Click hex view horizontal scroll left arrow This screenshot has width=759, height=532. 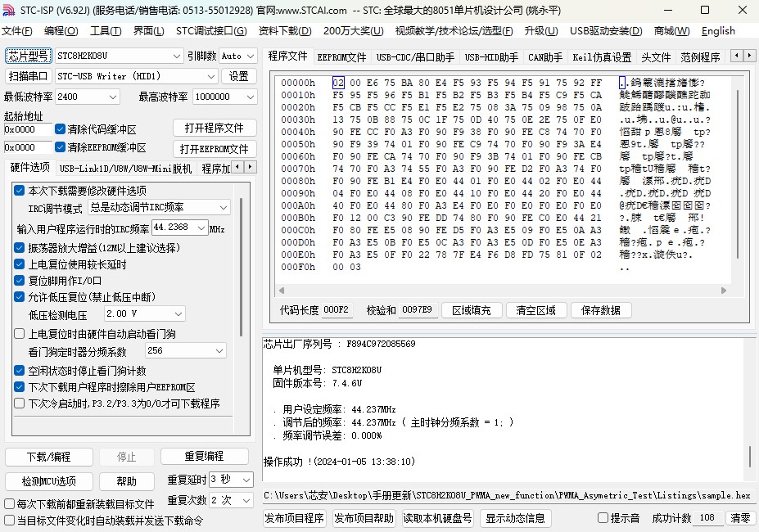[x=282, y=291]
